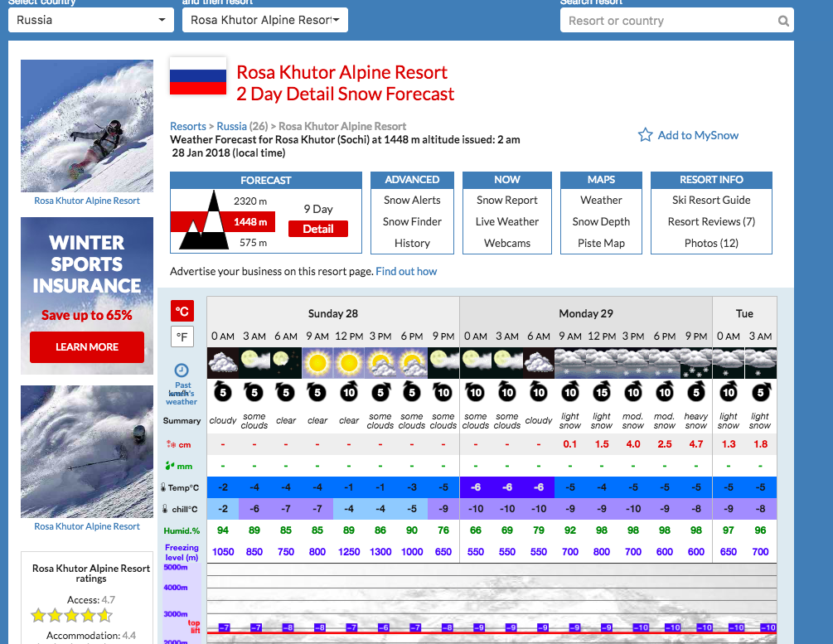Click the Add to MySnow star icon

[x=645, y=135]
